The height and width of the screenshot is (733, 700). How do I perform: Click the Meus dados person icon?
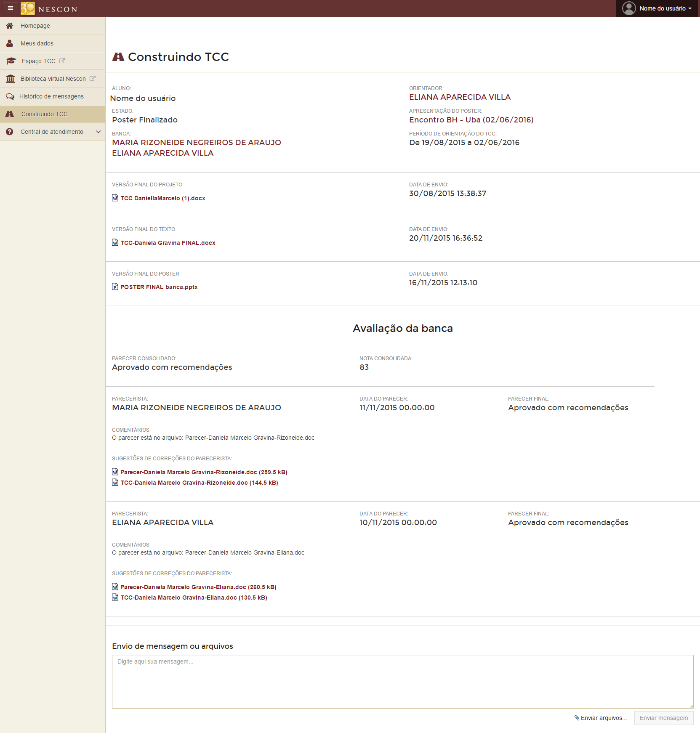coord(10,43)
